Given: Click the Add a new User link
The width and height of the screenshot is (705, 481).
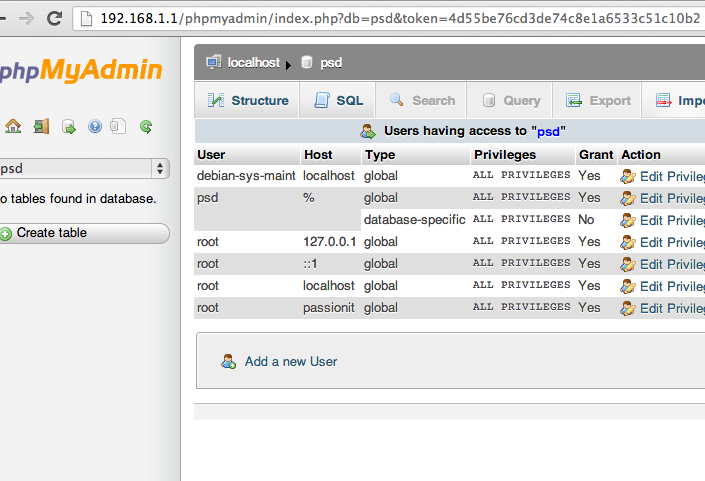Looking at the screenshot, I should point(290,361).
